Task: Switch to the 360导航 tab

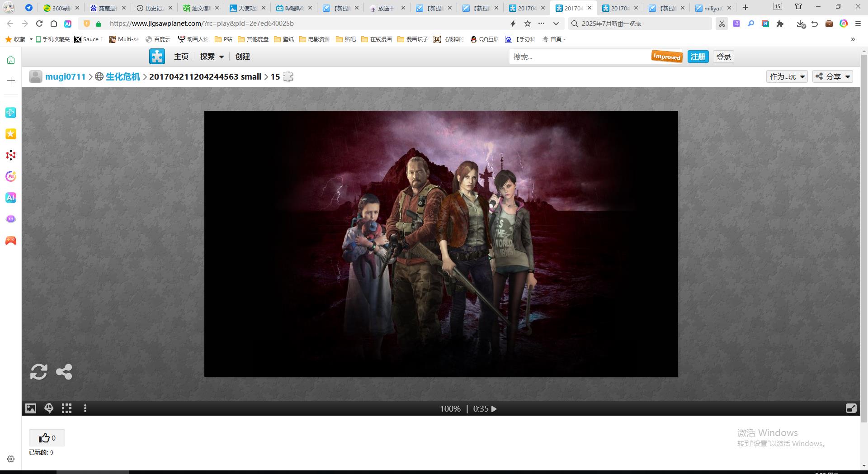Action: (62, 8)
